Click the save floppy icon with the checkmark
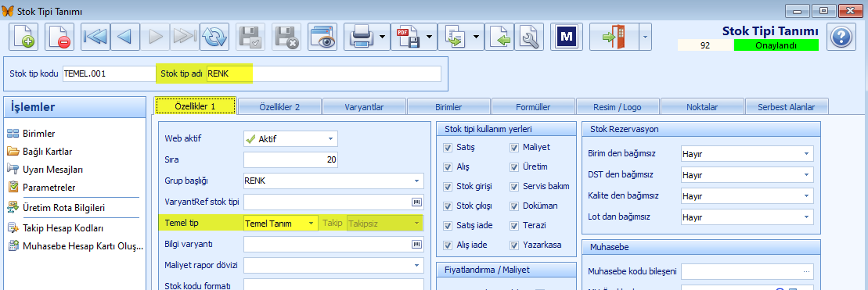 250,38
